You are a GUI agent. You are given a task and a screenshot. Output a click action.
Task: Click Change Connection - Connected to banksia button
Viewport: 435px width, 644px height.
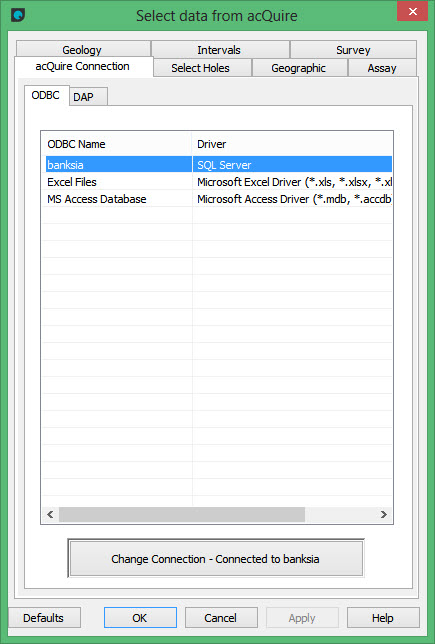[x=216, y=559]
